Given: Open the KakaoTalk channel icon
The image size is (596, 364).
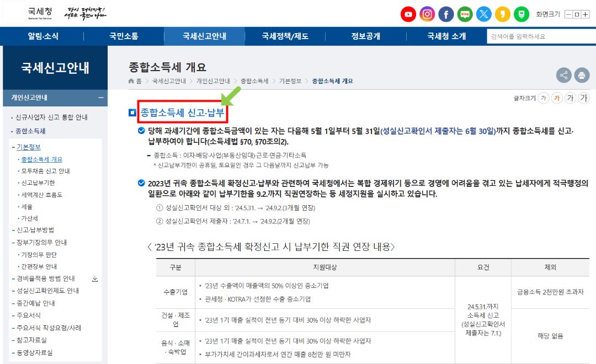Looking at the screenshot, I should [x=502, y=14].
